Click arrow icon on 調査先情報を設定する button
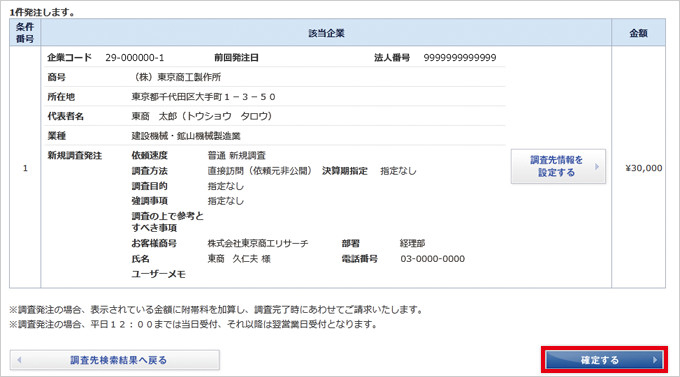Screen dimensions: 680x377 coord(597,166)
